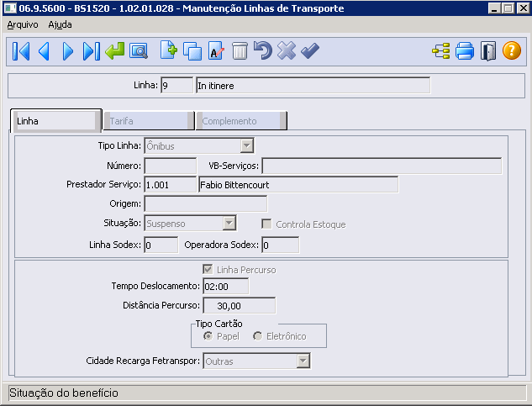The image size is (532, 406).
Task: Click Tempo Deslocamento field 02:00
Action: (226, 286)
